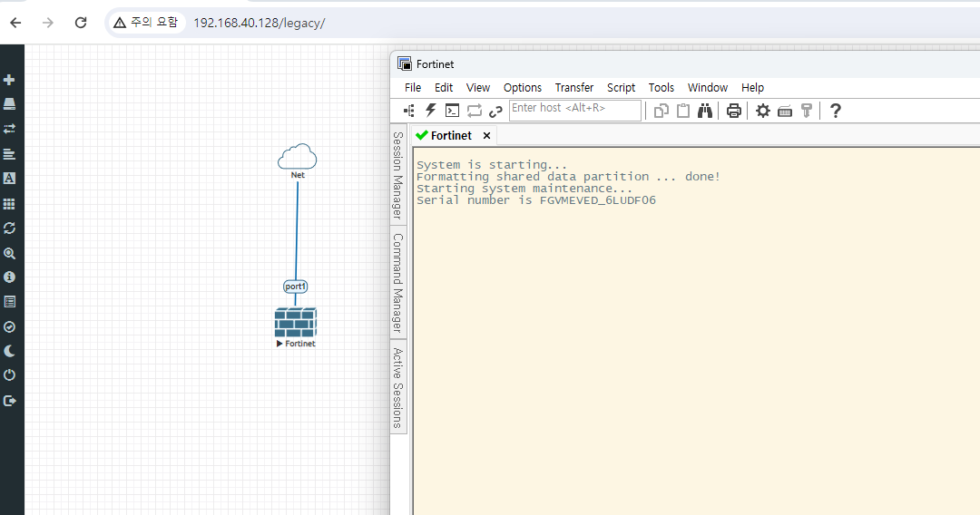Click the zoom magnifier sidebar icon

(9, 253)
